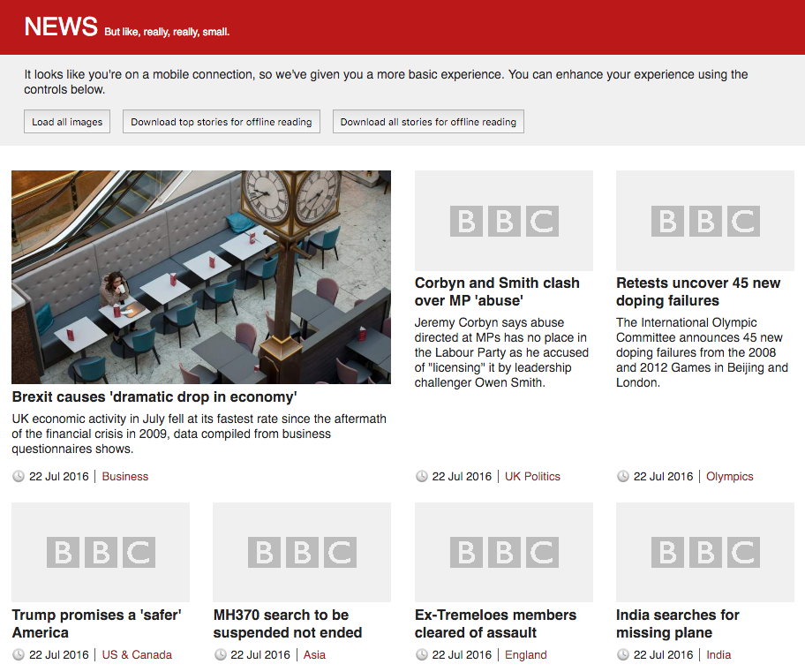
Task: Click the India category link
Action: click(x=718, y=654)
